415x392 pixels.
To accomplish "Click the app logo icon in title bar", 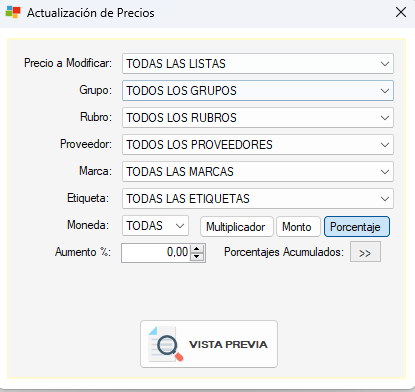I will pyautogui.click(x=13, y=12).
